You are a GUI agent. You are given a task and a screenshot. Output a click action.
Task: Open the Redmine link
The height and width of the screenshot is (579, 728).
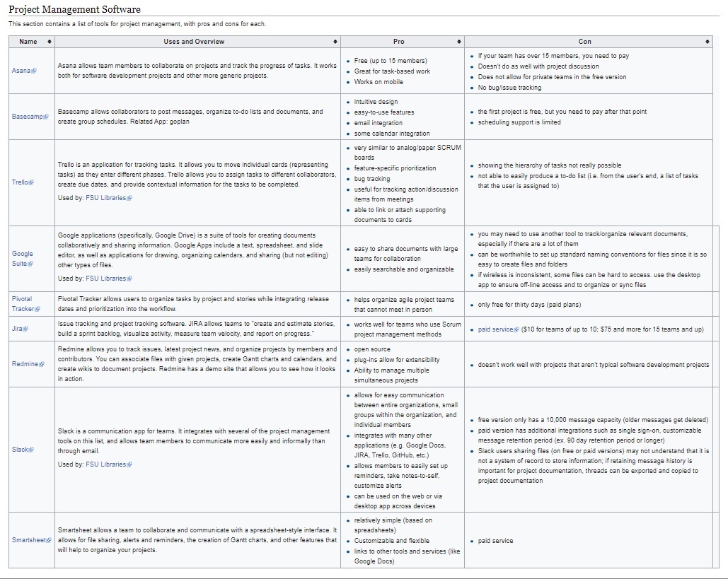pos(28,363)
